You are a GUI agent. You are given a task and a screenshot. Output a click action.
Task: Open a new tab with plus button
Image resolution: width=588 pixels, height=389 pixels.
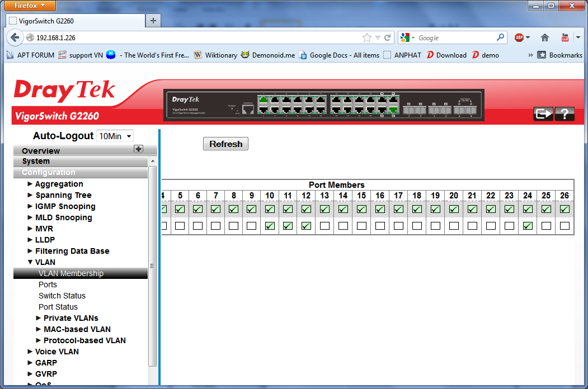[153, 21]
